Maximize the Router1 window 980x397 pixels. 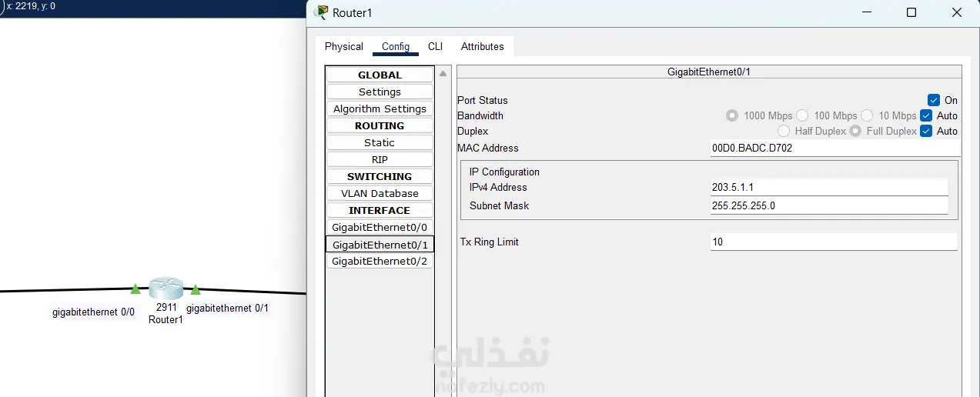click(x=911, y=12)
